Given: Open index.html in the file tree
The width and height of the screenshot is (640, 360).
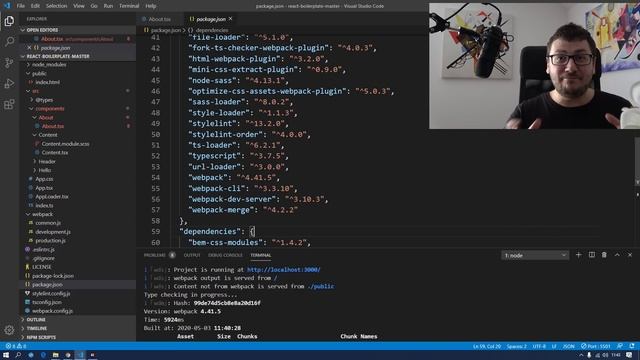Looking at the screenshot, I should click(78, 82).
